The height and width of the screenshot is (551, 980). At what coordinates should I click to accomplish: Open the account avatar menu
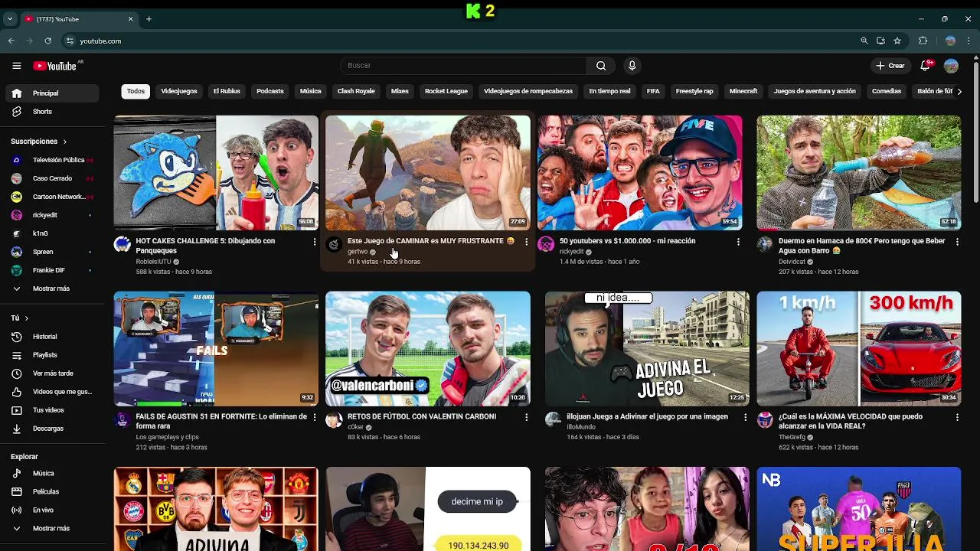(x=951, y=66)
